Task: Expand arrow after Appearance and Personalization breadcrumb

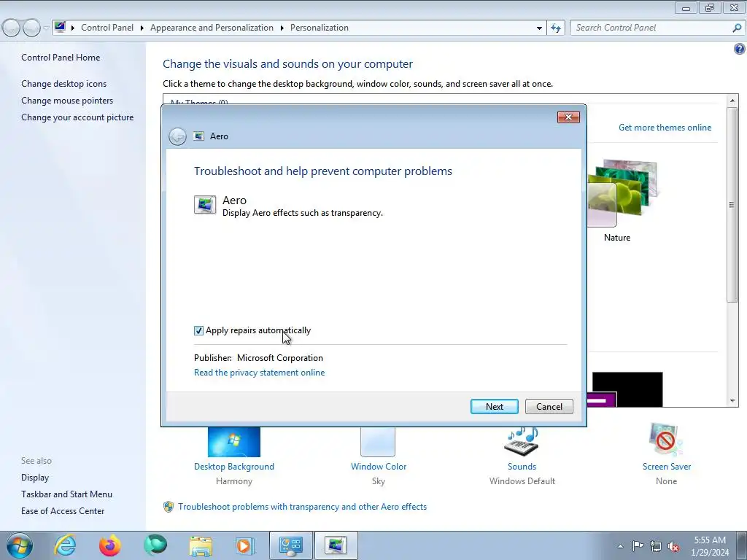Action: tap(282, 28)
